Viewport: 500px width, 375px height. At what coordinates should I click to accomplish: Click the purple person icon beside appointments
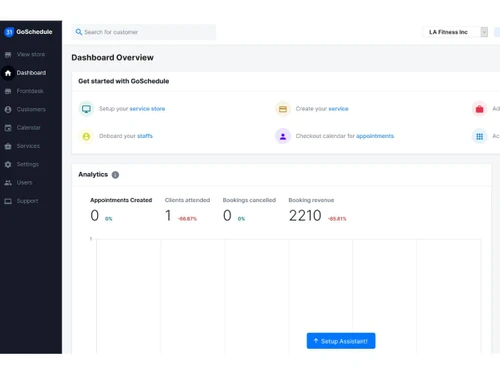pos(283,136)
